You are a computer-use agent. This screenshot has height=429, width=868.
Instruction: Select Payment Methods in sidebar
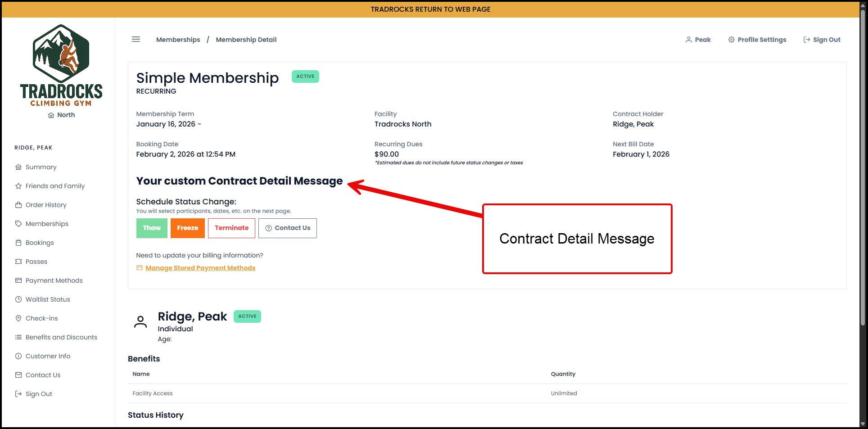tap(54, 280)
